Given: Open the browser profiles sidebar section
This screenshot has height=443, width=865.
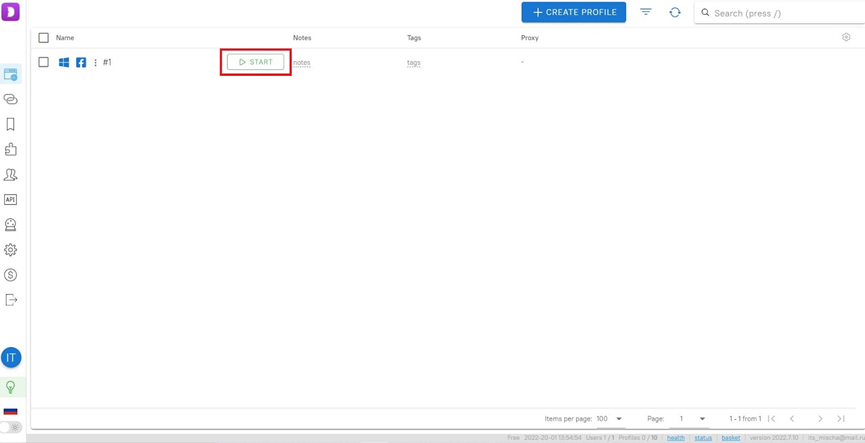Looking at the screenshot, I should pyautogui.click(x=10, y=74).
